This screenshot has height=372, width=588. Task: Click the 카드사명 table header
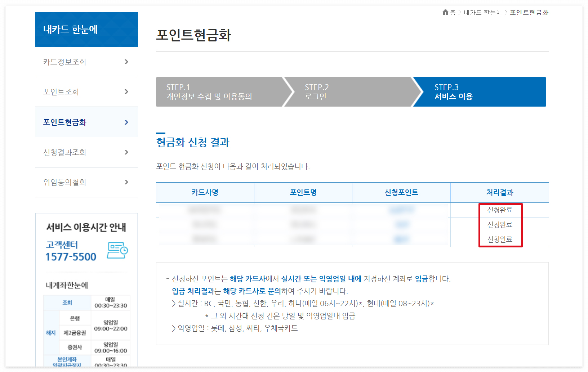205,192
